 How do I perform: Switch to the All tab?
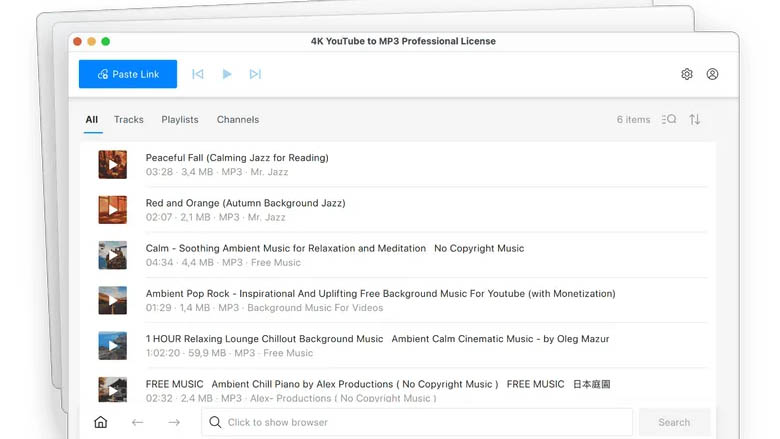tap(92, 120)
